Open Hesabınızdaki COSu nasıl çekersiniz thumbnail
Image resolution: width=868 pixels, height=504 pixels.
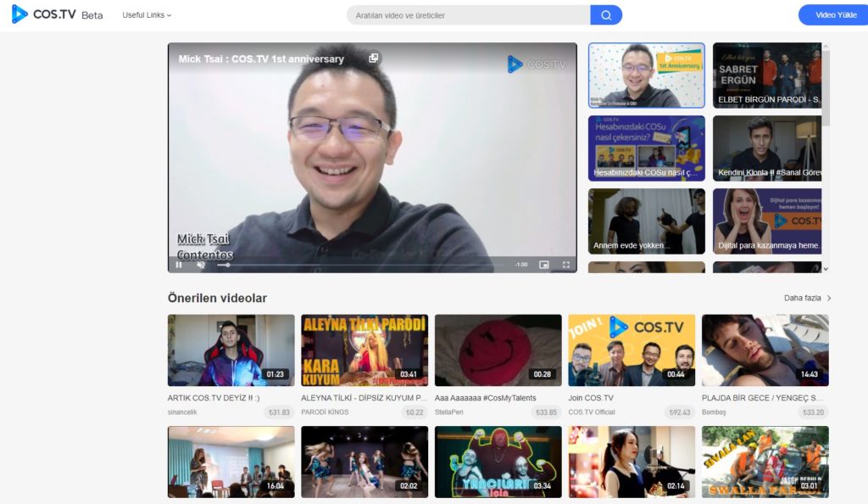pos(647,148)
